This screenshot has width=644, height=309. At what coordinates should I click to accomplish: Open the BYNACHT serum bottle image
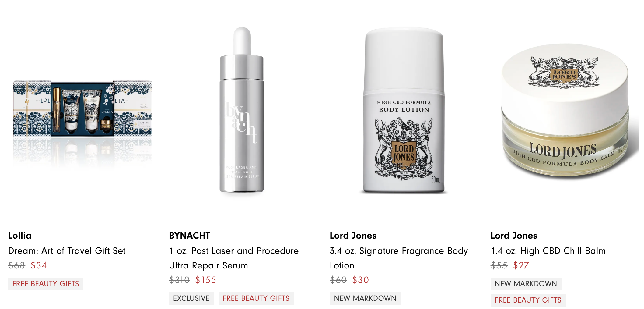point(242,110)
